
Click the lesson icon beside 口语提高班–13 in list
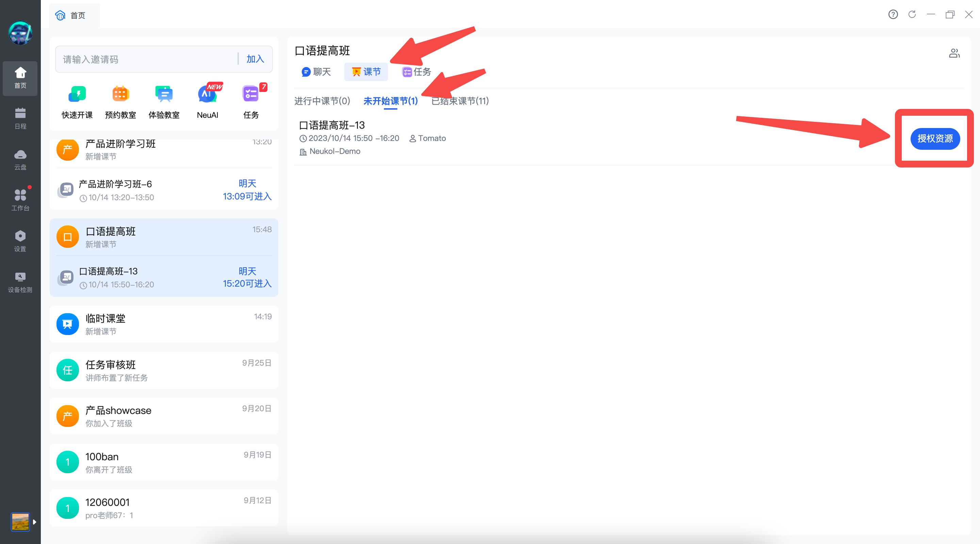click(66, 277)
